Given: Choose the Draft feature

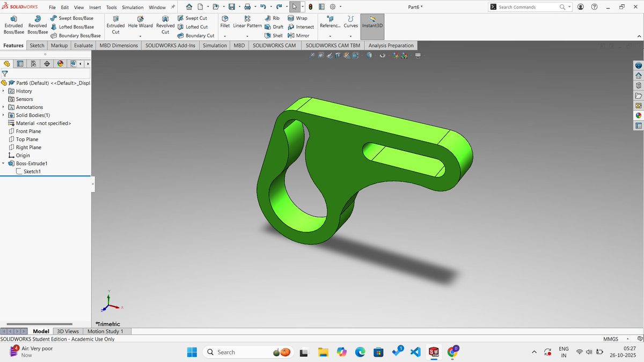Looking at the screenshot, I should 275,27.
